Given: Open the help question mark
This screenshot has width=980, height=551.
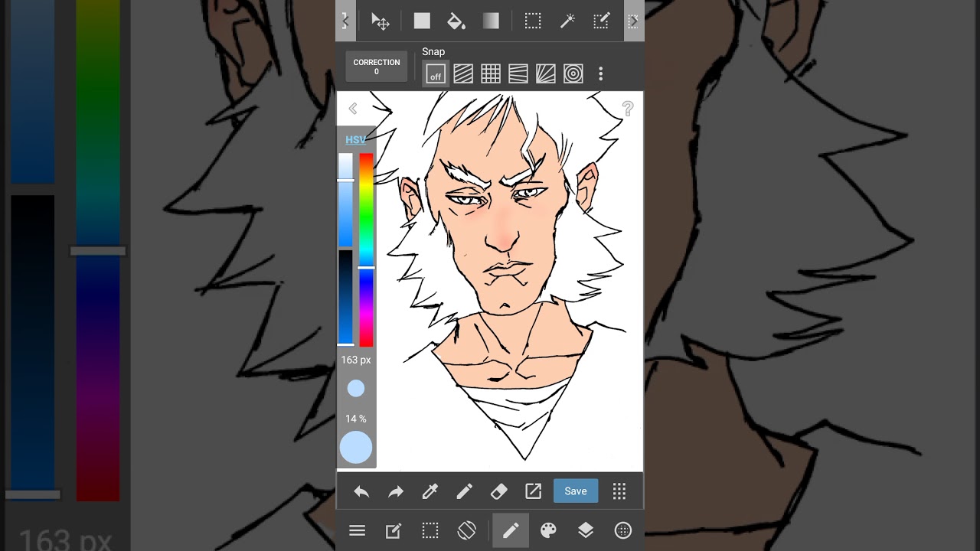Looking at the screenshot, I should tap(628, 109).
